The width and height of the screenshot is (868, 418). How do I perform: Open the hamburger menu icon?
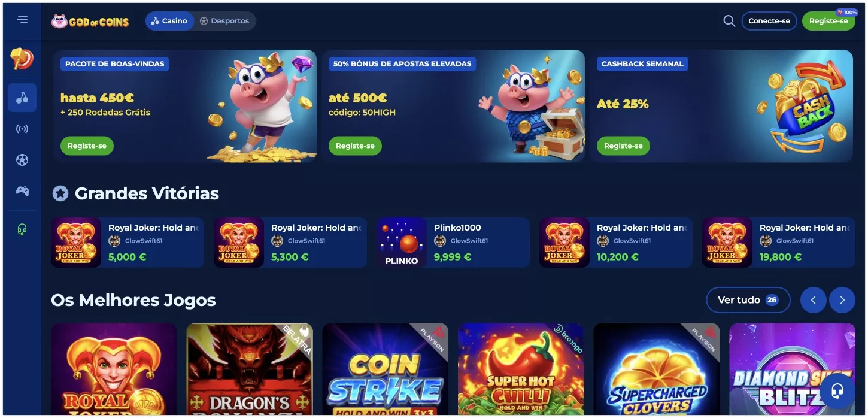pos(22,20)
